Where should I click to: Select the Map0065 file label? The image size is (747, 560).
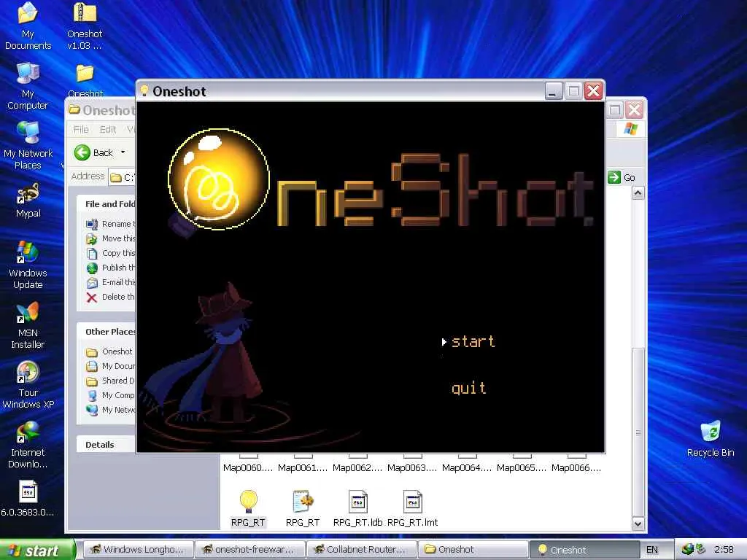point(522,467)
